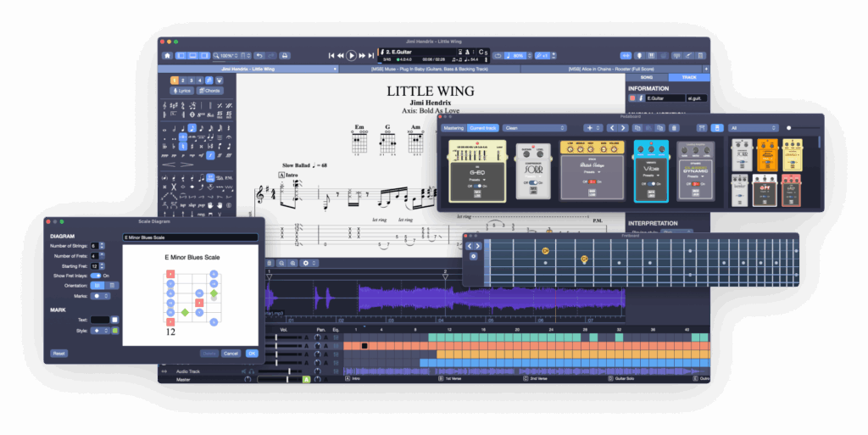Switch to the Alice in Chains - Rooster tab

click(611, 70)
